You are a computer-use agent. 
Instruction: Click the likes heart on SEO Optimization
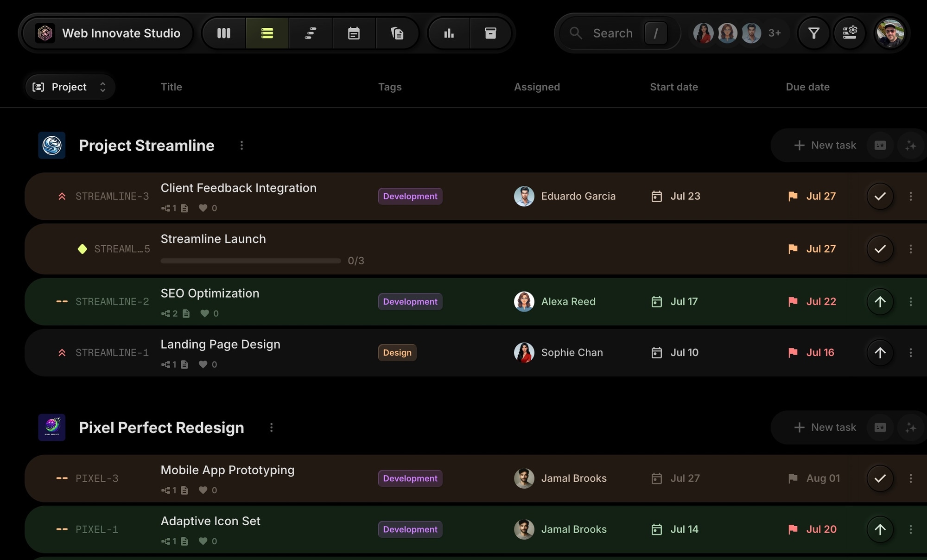coord(204,313)
